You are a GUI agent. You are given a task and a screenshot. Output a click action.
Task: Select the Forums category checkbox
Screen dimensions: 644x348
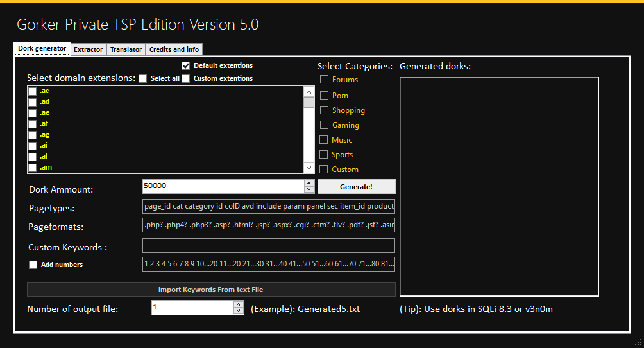pyautogui.click(x=324, y=79)
